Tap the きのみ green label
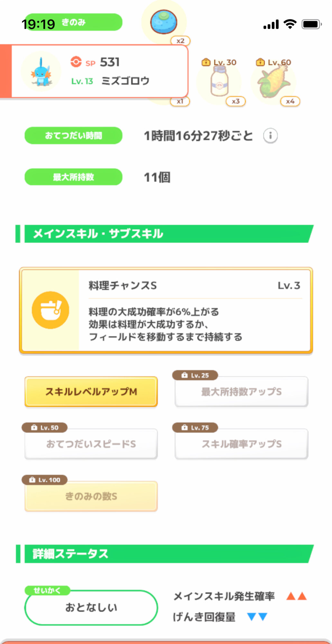332x644 pixels. click(x=73, y=22)
